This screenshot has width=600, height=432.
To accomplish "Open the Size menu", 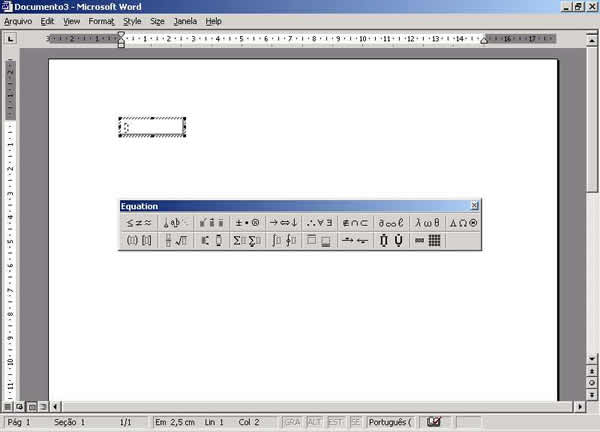I will click(x=158, y=21).
